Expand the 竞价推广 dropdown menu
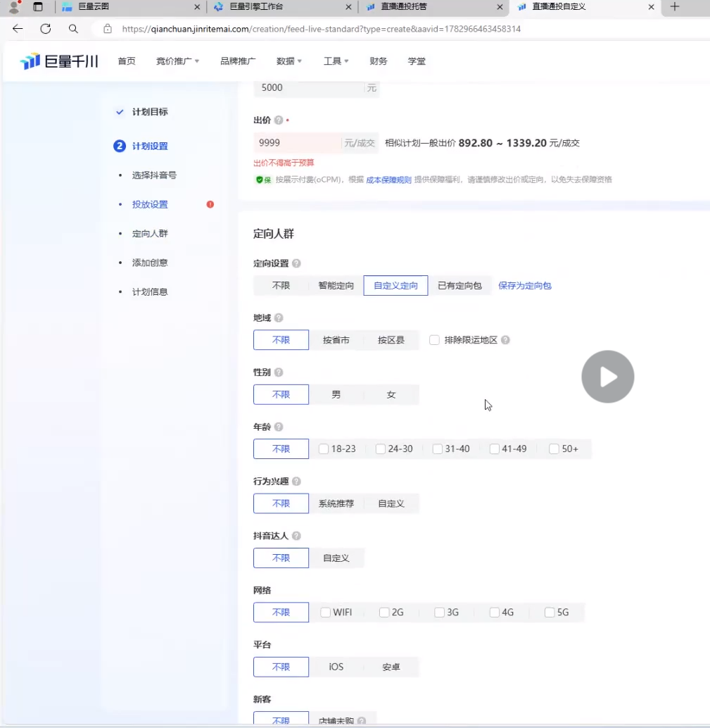Screen dimensions: 710x728 coord(177,61)
